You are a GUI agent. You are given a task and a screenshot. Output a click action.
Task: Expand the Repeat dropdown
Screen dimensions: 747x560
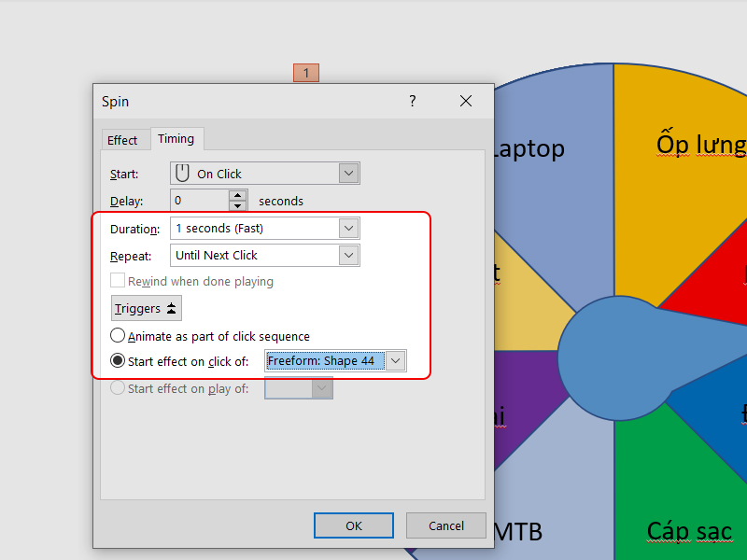click(349, 255)
